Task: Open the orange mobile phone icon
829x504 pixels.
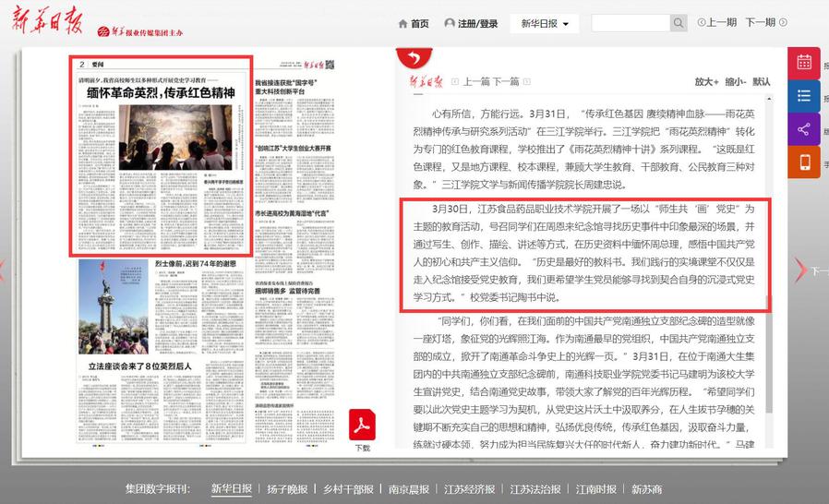Action: pyautogui.click(x=803, y=162)
